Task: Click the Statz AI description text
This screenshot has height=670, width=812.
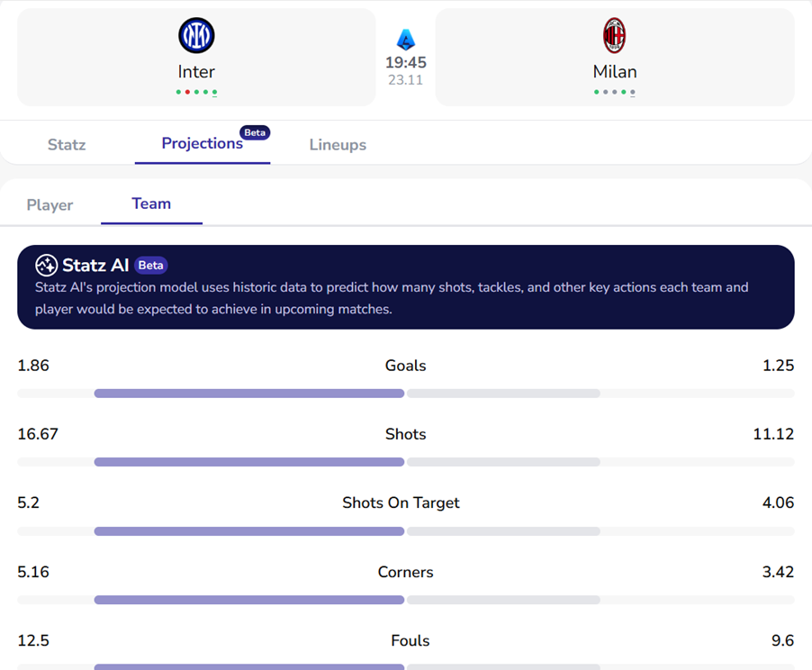Action: [392, 298]
